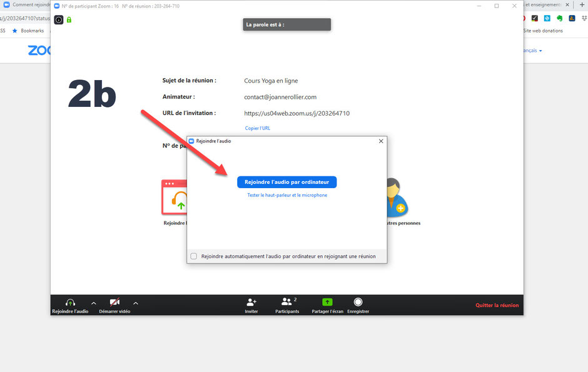
Task: Open the 'Site web donations' bookmark in the browser
Action: pyautogui.click(x=543, y=31)
